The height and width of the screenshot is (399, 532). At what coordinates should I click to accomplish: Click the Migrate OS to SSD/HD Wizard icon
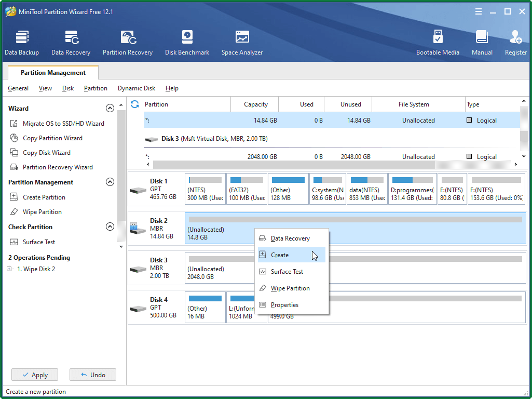(13, 123)
